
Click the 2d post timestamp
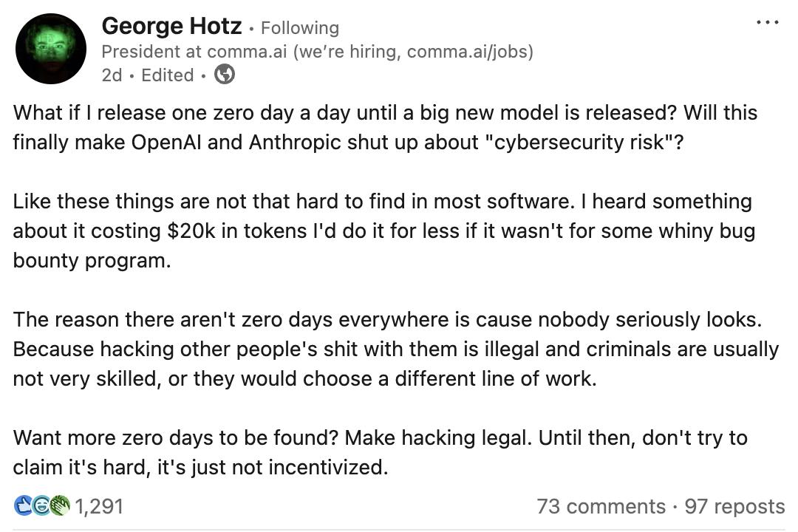(112, 75)
